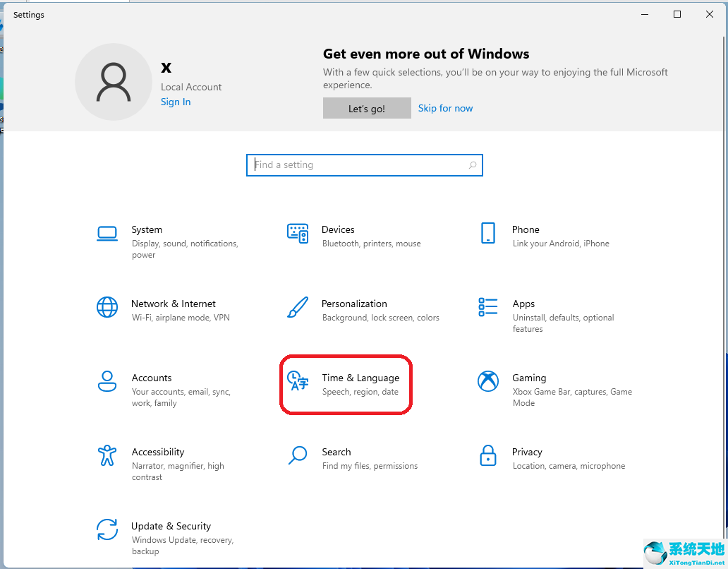Click the Privacy settings lock icon
The height and width of the screenshot is (569, 728).
pyautogui.click(x=487, y=455)
